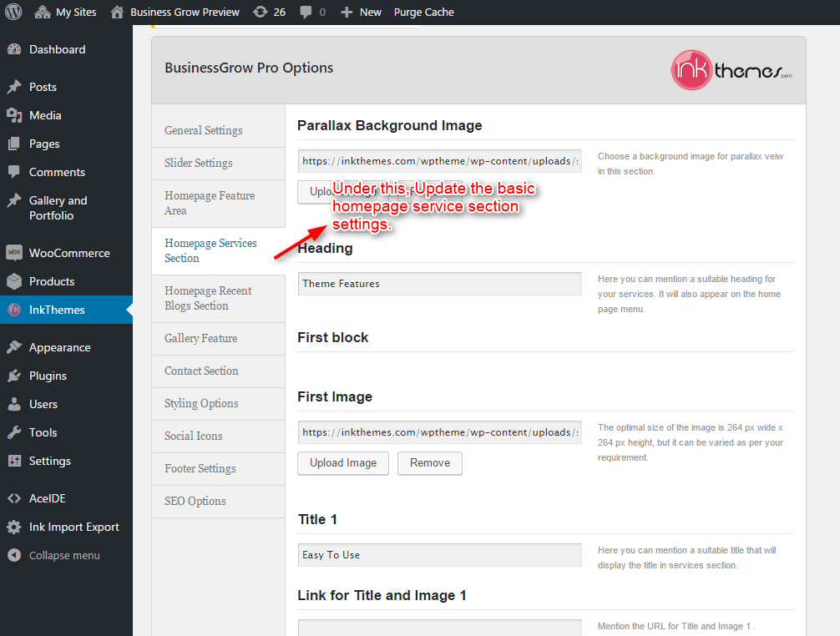Open Media via its sidebar icon
Image resolution: width=840 pixels, height=636 pixels.
point(14,115)
